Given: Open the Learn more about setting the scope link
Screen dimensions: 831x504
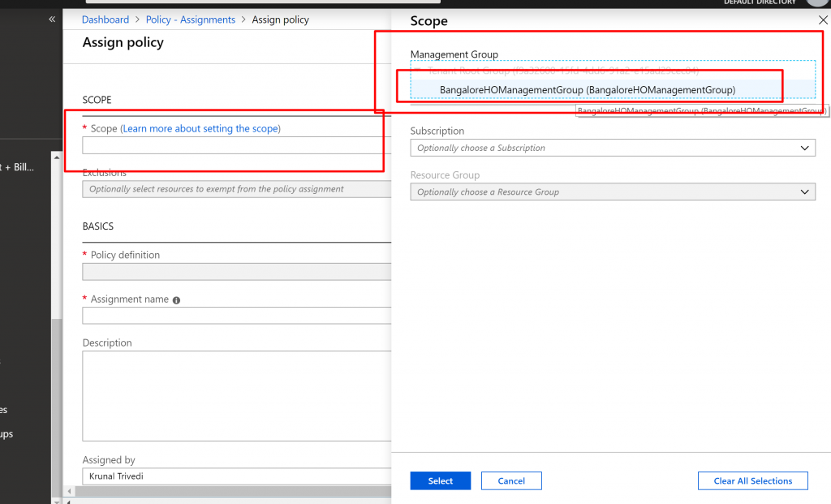Looking at the screenshot, I should [x=200, y=129].
